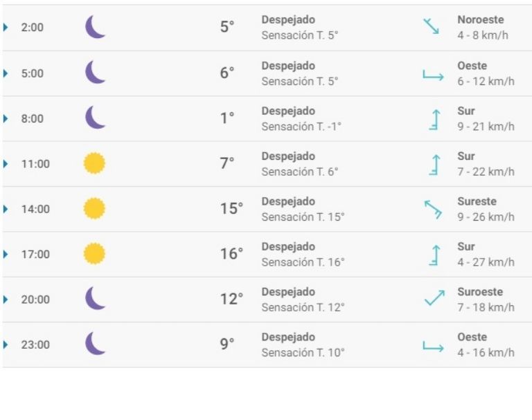Click the 14:00 time label
The height and width of the screenshot is (420, 532).
coord(35,209)
